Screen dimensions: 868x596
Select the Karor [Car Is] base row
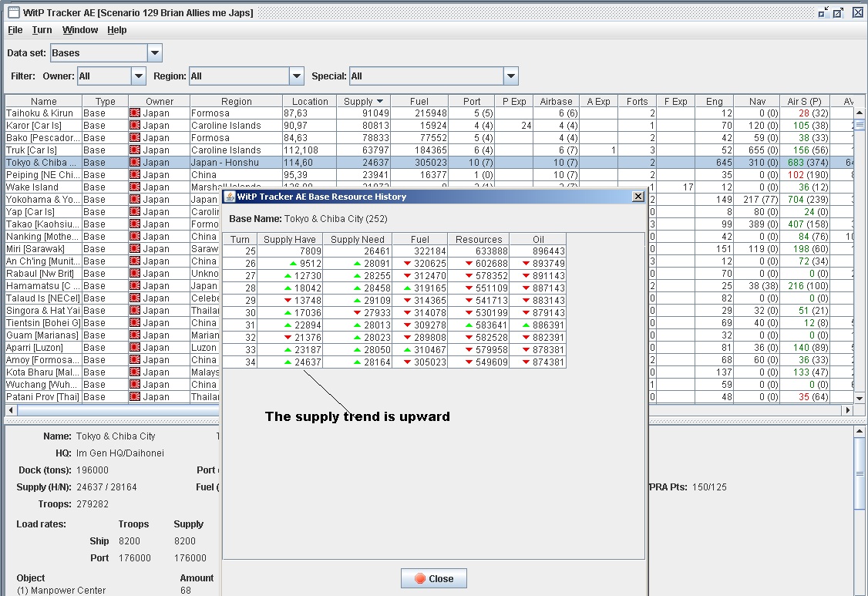coord(429,126)
